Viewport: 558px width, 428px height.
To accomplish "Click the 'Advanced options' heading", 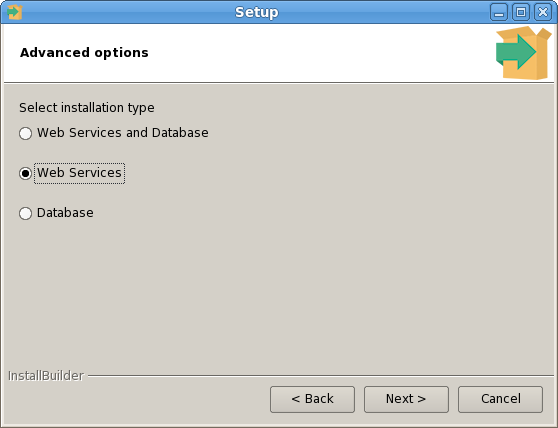I will pyautogui.click(x=84, y=53).
